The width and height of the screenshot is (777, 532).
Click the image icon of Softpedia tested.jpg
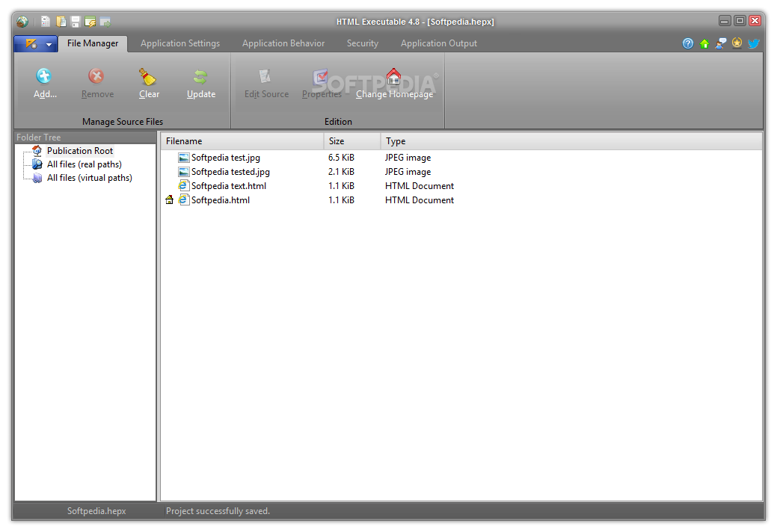tap(184, 172)
